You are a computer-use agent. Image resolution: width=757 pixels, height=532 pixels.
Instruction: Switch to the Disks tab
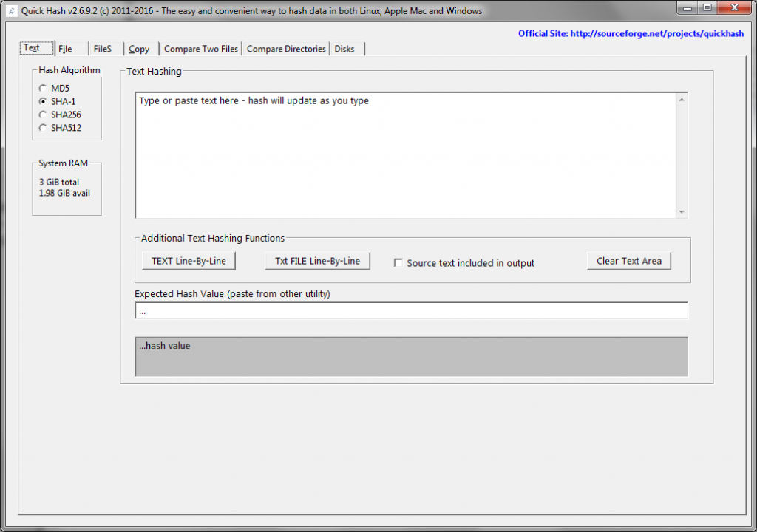point(344,48)
